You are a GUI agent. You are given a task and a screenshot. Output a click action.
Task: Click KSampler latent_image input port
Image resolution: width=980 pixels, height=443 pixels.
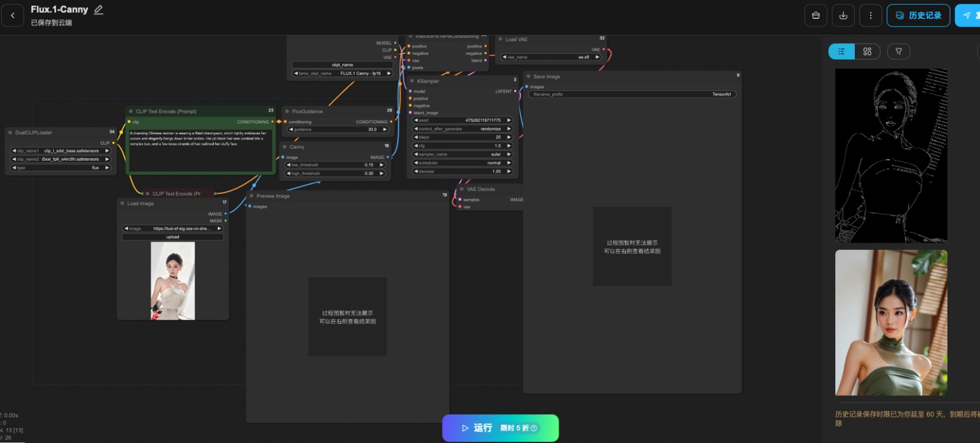coord(410,113)
